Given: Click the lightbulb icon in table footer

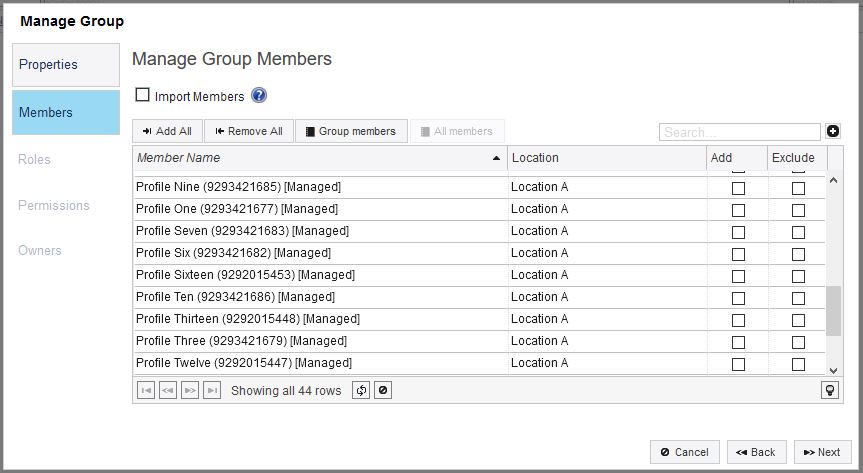Looking at the screenshot, I should 830,390.
